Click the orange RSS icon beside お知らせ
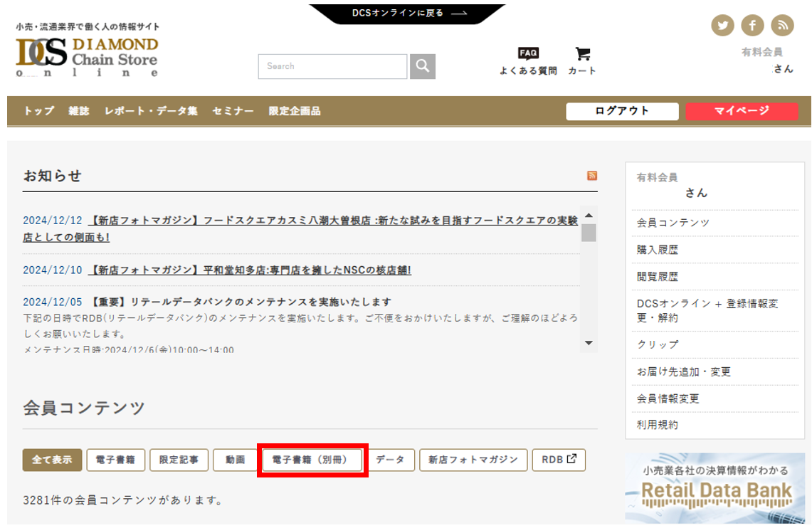 click(x=592, y=176)
